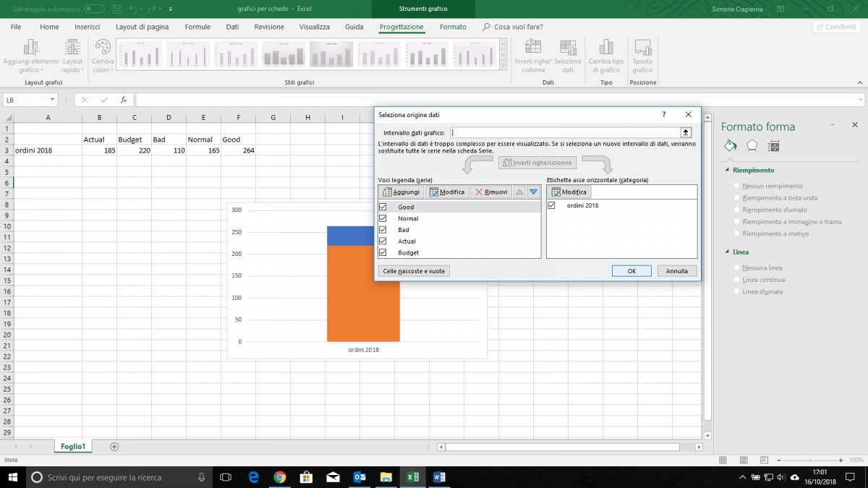Open the Formato ribbon tab
Viewport: 868px width, 488px height.
tap(453, 27)
